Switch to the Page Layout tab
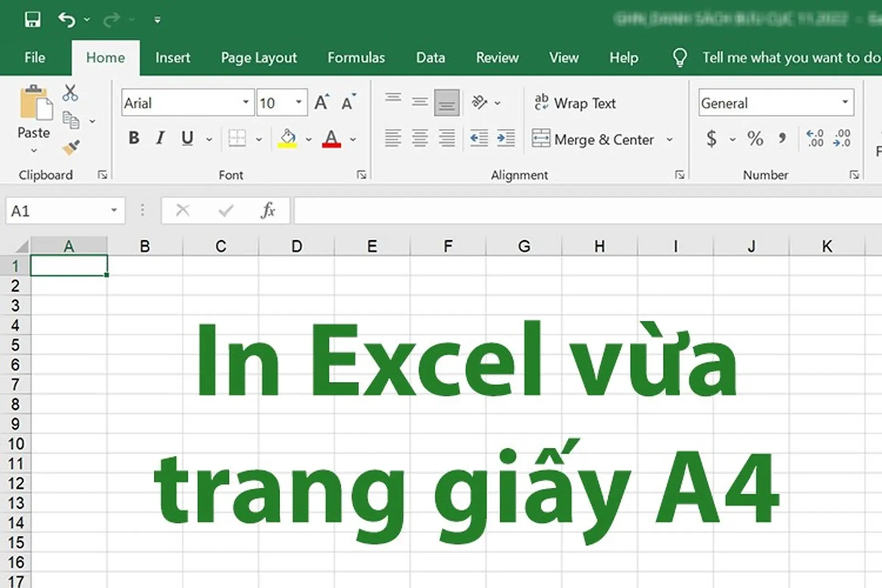Image resolution: width=882 pixels, height=588 pixels. [x=259, y=58]
